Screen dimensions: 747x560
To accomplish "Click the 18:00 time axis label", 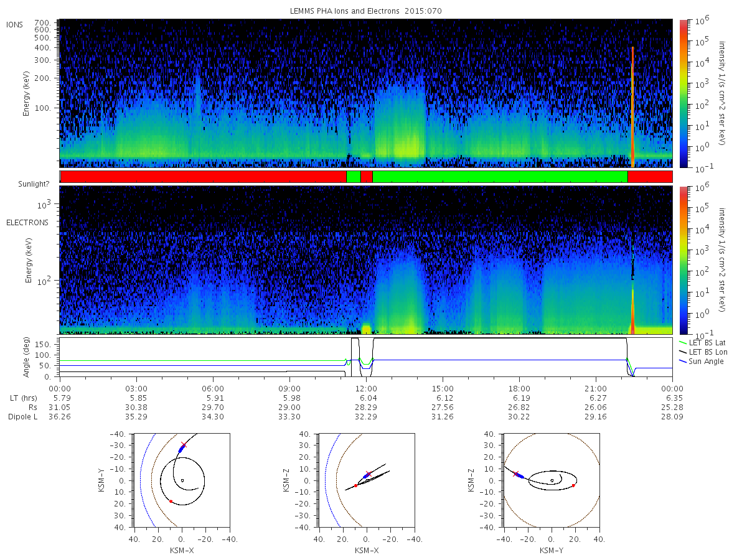I will pyautogui.click(x=519, y=388).
